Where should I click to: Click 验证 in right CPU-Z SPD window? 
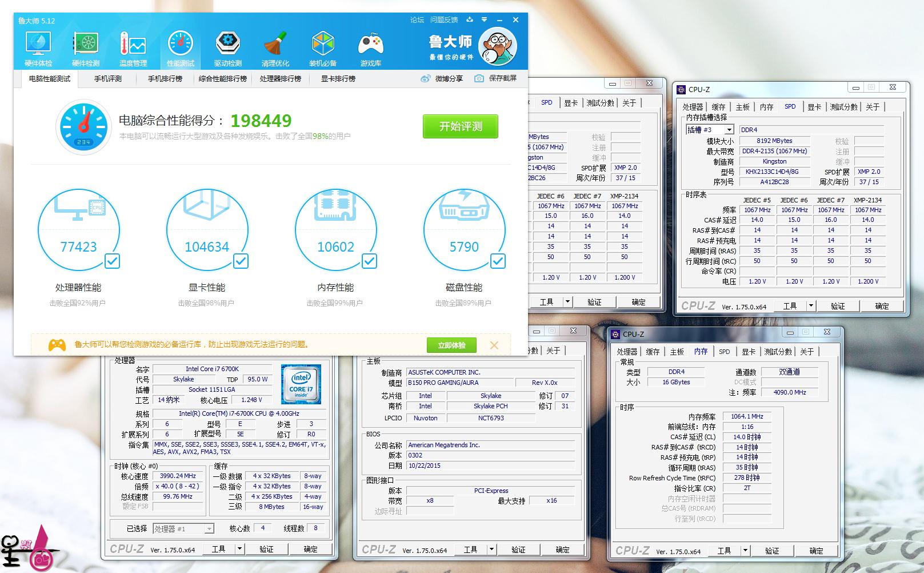(x=838, y=306)
